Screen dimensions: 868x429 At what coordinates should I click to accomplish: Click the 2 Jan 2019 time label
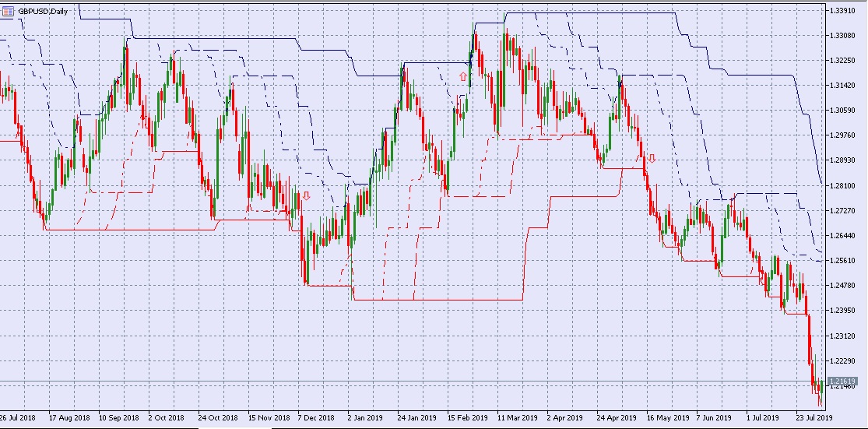point(365,417)
